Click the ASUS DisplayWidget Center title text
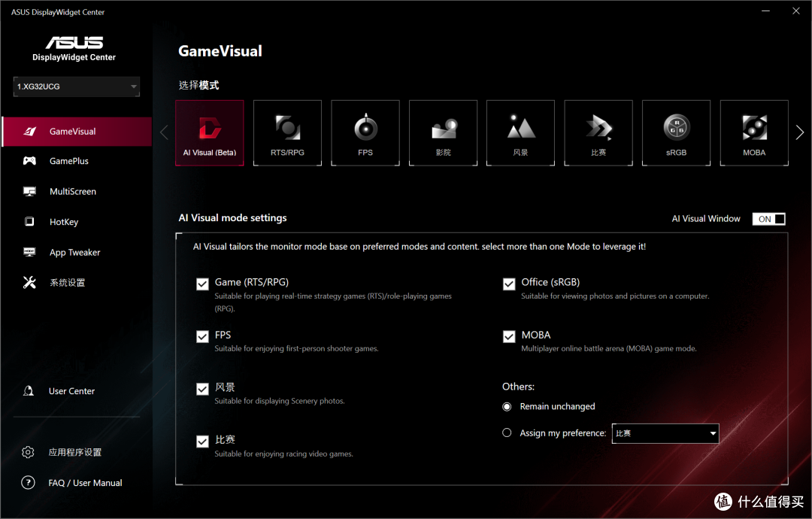The image size is (812, 519). click(x=58, y=12)
